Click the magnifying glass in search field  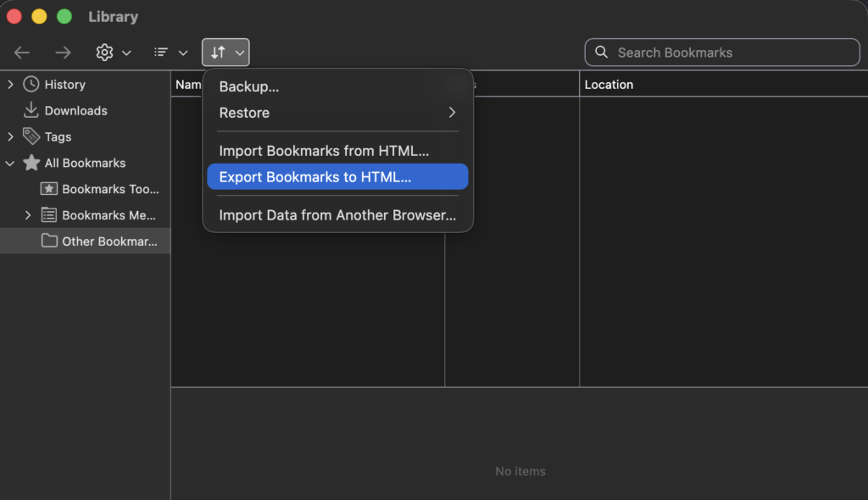click(602, 52)
